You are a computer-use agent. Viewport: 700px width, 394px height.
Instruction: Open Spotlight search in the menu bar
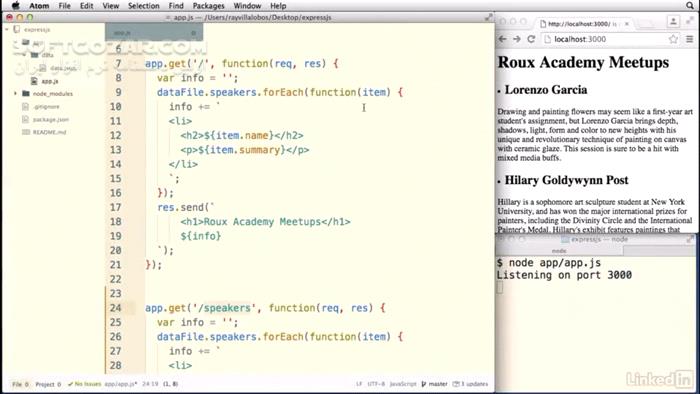(690, 6)
